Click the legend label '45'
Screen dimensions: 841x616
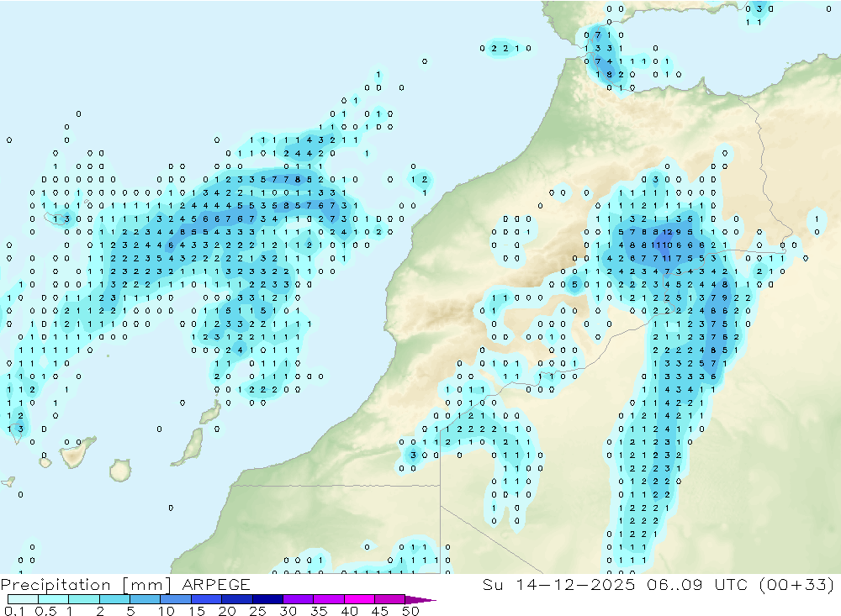click(380, 611)
